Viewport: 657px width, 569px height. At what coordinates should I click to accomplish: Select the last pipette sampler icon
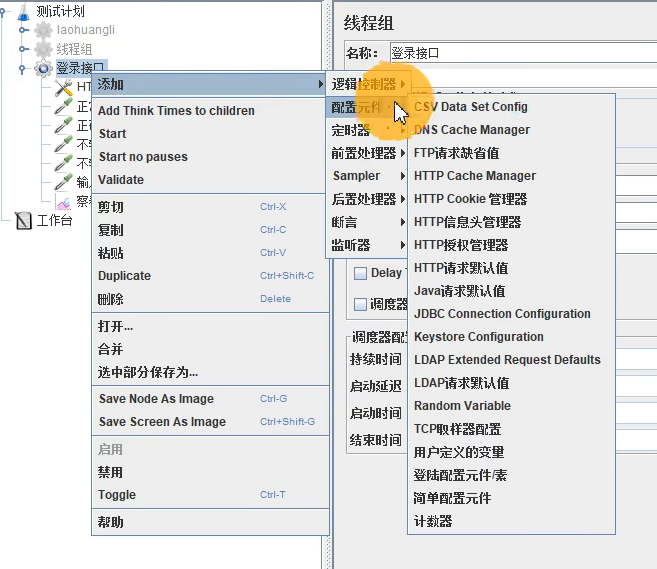[64, 183]
